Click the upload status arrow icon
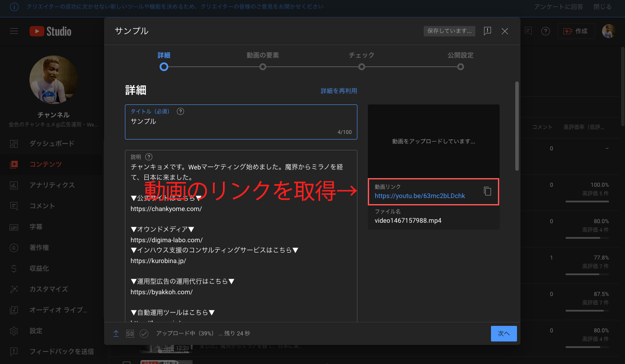This screenshot has height=364, width=625. pos(116,333)
